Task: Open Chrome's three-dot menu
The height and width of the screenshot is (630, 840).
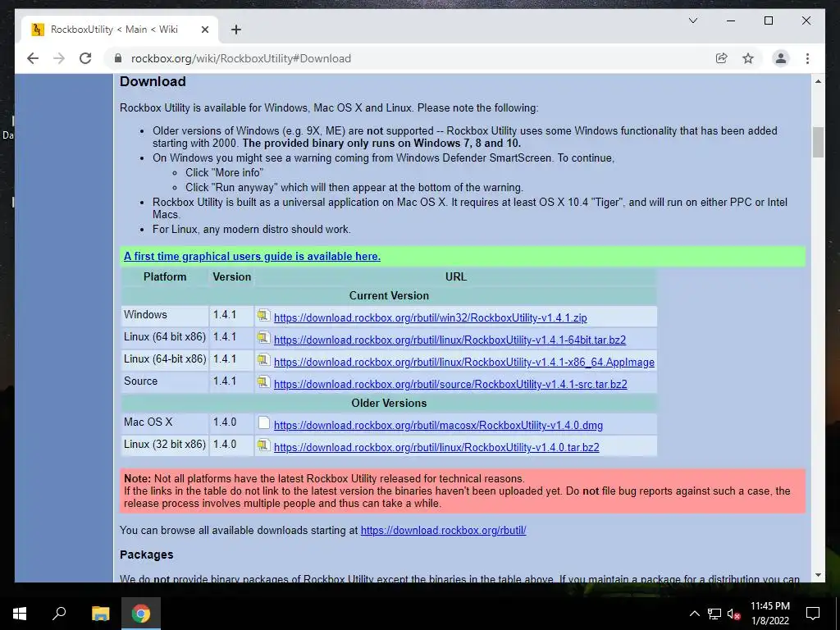Action: click(x=807, y=58)
